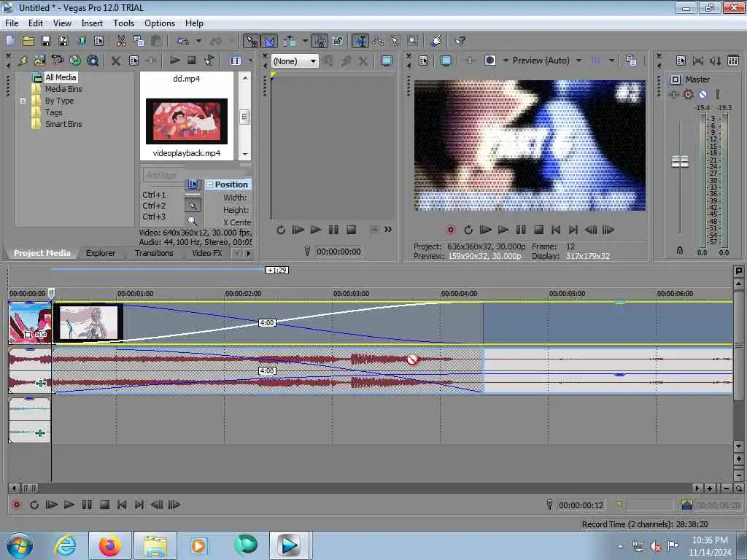Screen dimensions: 747x560
Task: Switch to the Video FX tab
Action: click(206, 253)
